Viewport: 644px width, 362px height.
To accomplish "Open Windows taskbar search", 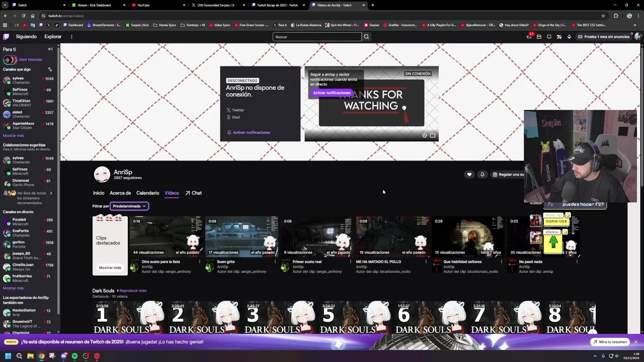I will (x=19, y=356).
